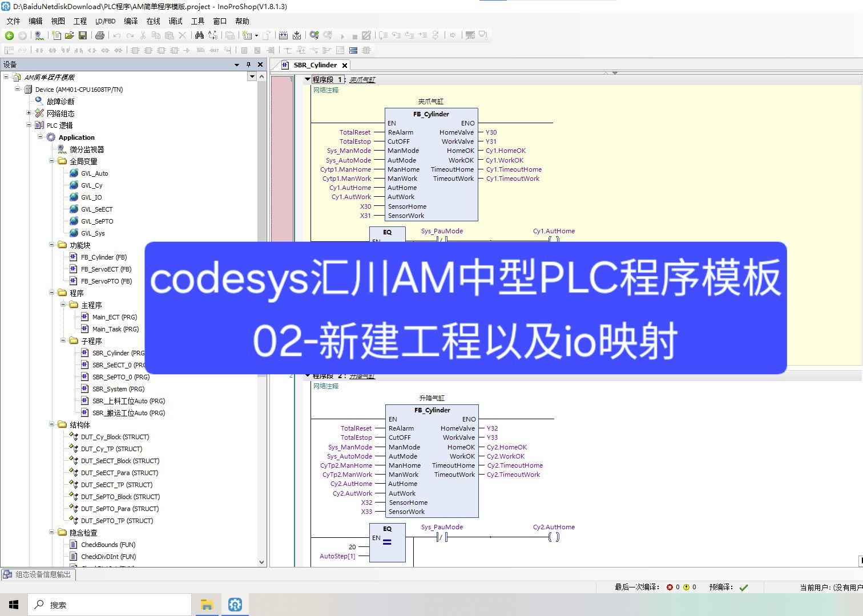Screen dimensions: 863x616
Task: Collapse the 全局变量 folder in the device tree
Action: click(x=53, y=161)
